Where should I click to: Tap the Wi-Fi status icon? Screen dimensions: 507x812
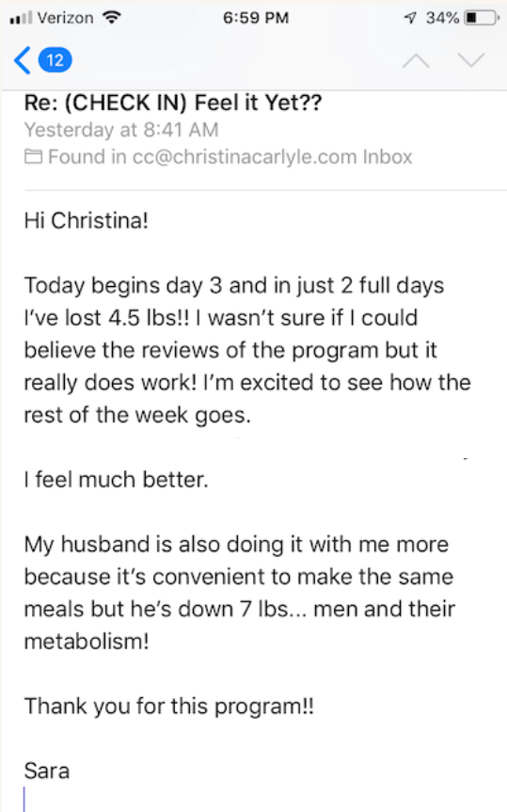point(112,17)
